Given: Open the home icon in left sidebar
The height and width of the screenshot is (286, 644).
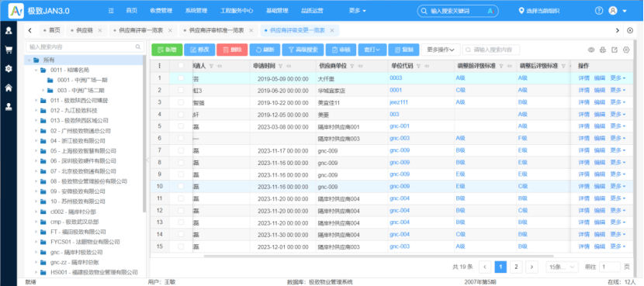Looking at the screenshot, I should 9,88.
